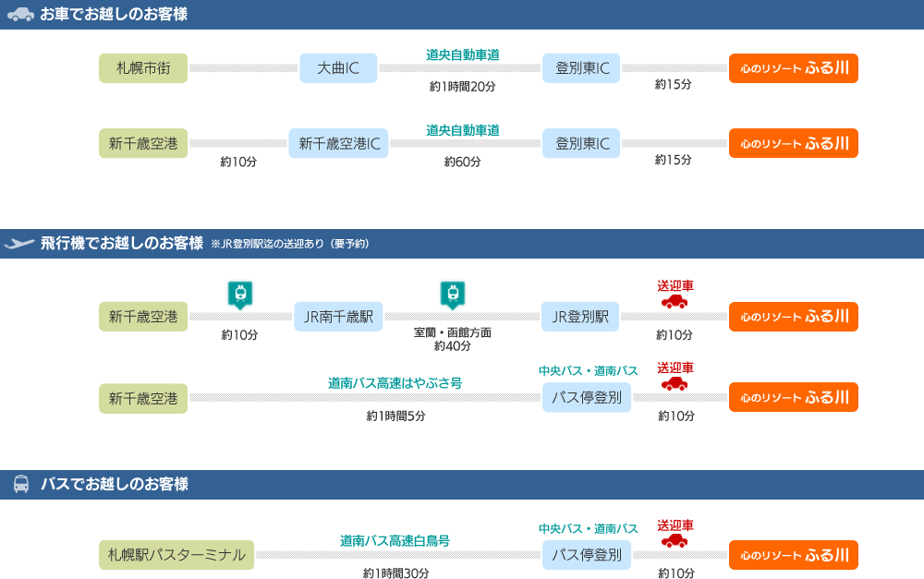Click the 登別東IC box in the 札幌市街 row
The width and height of the screenshot is (924, 579).
point(581,68)
